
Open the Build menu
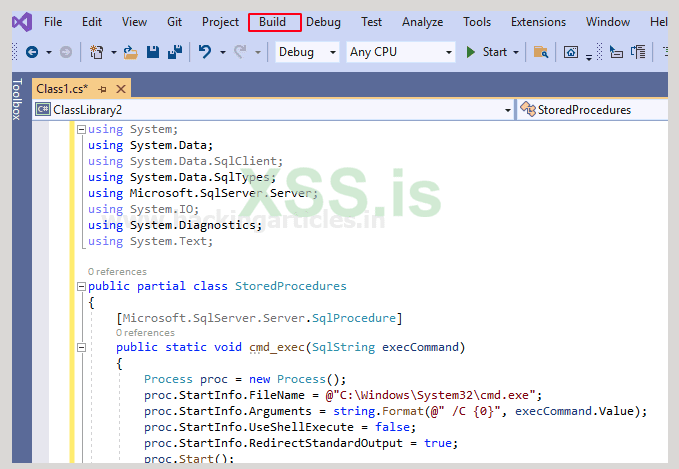pyautogui.click(x=272, y=22)
